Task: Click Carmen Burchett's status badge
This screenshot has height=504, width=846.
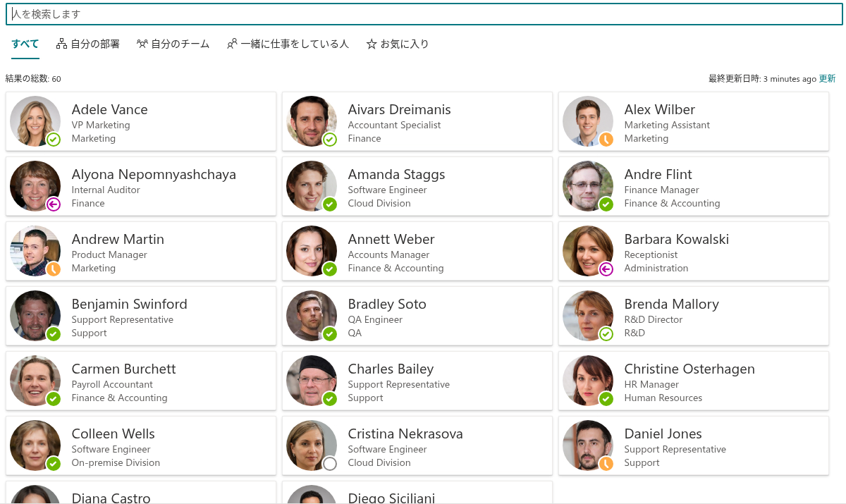Action: [54, 399]
